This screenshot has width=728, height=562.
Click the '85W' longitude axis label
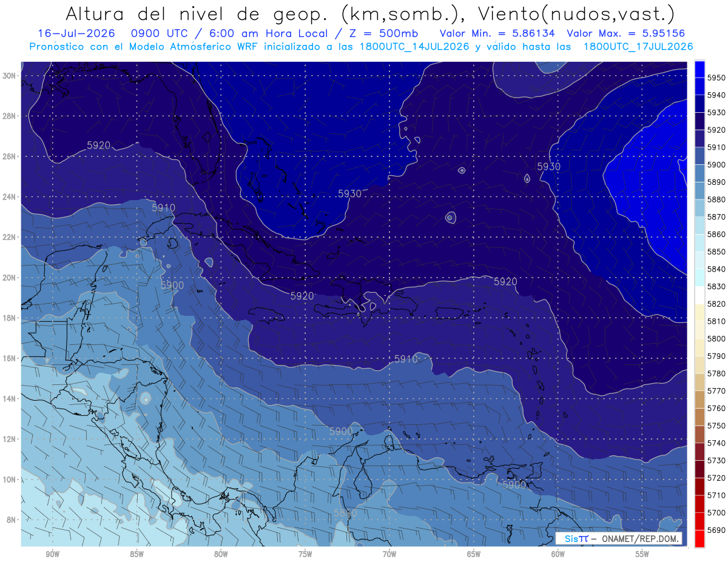point(136,554)
